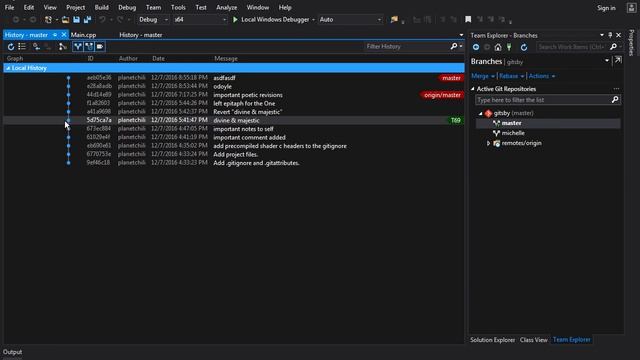This screenshot has height=360, width=640.
Task: Click the open file folder icon
Action: pyautogui.click(x=65, y=20)
